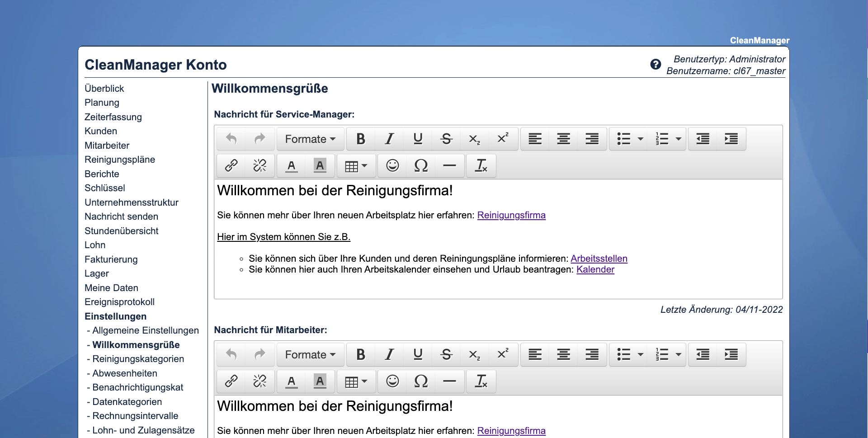Open Formate dropdown in Service-Manager editor
This screenshot has height=438, width=868.
pyautogui.click(x=310, y=139)
